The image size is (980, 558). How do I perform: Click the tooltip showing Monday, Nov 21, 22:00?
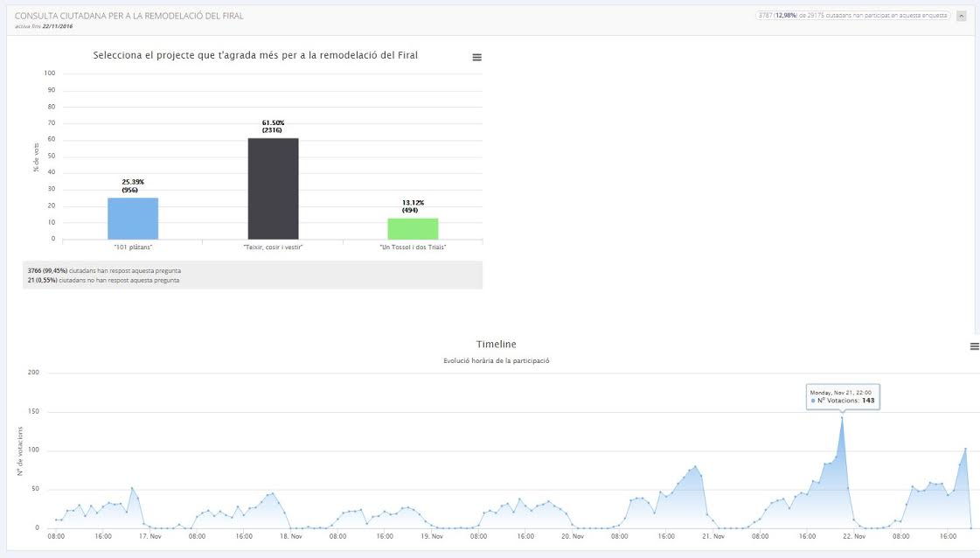click(843, 396)
